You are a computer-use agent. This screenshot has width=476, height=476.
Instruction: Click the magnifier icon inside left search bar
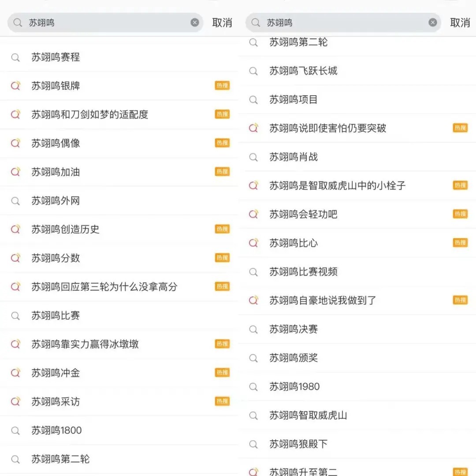[x=18, y=22]
